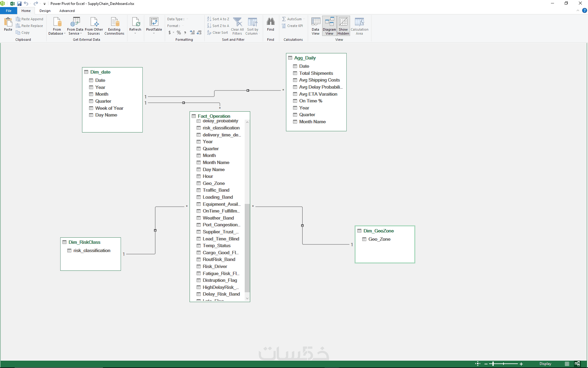Select Geo_Zone field in Dim_GeoZone table
The image size is (588, 368).
pyautogui.click(x=379, y=239)
